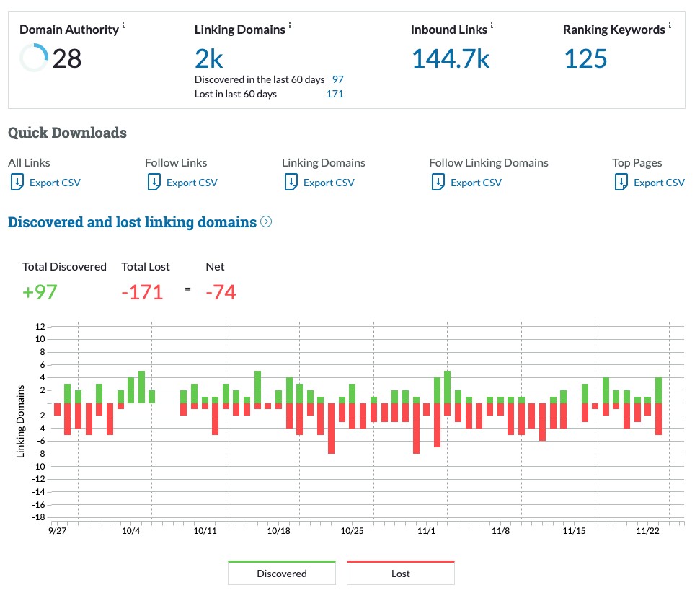Click the Linking Domains export download icon
This screenshot has width=700, height=593.
(291, 183)
